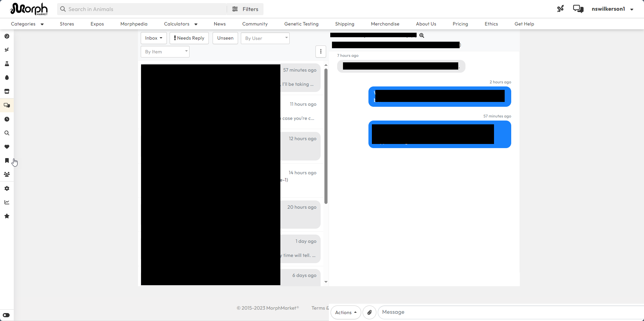644x321 pixels.
Task: Click the egg sidebar icon
Action: [x=7, y=77]
